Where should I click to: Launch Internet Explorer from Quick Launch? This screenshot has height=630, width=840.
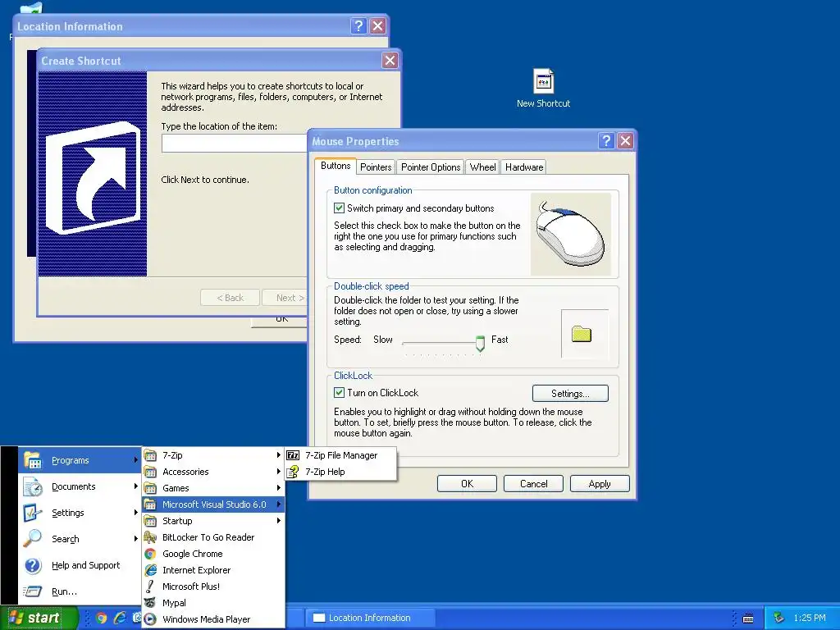(120, 618)
